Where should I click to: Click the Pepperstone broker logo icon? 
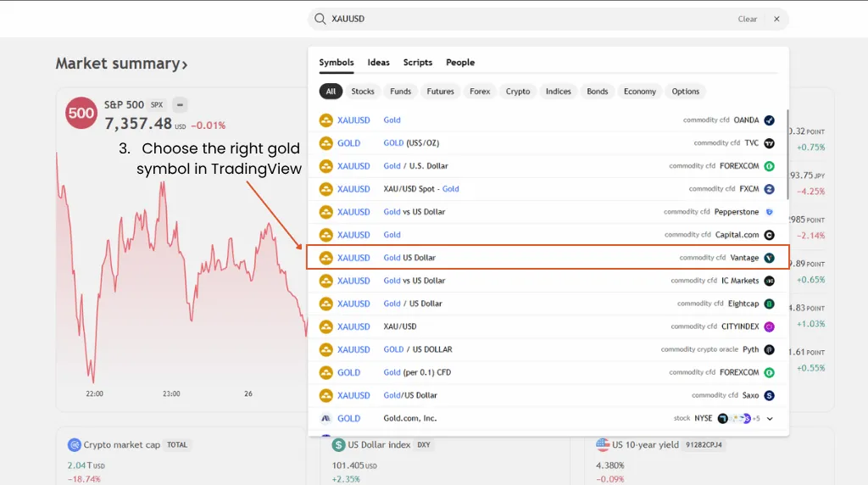coord(769,212)
